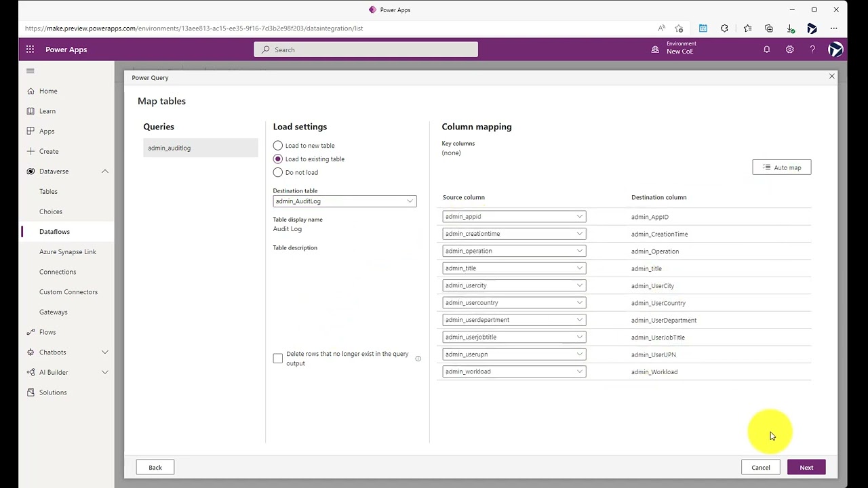Viewport: 868px width, 488px height.
Task: Click the Cancel button
Action: (x=761, y=468)
